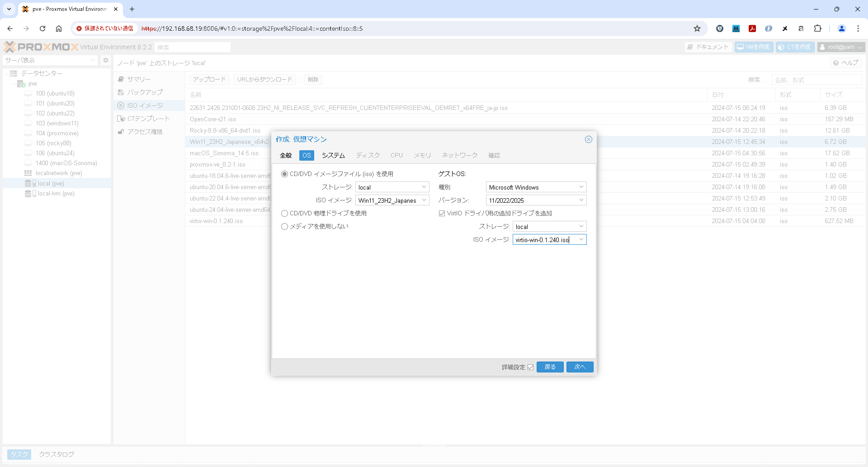This screenshot has width=868, height=467.
Task: Click the Back (戻る) button
Action: coord(550,367)
